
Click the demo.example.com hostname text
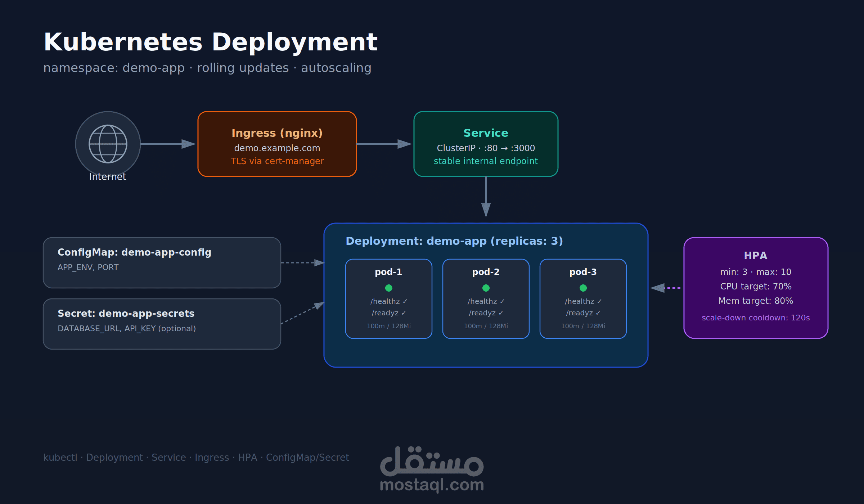(277, 148)
